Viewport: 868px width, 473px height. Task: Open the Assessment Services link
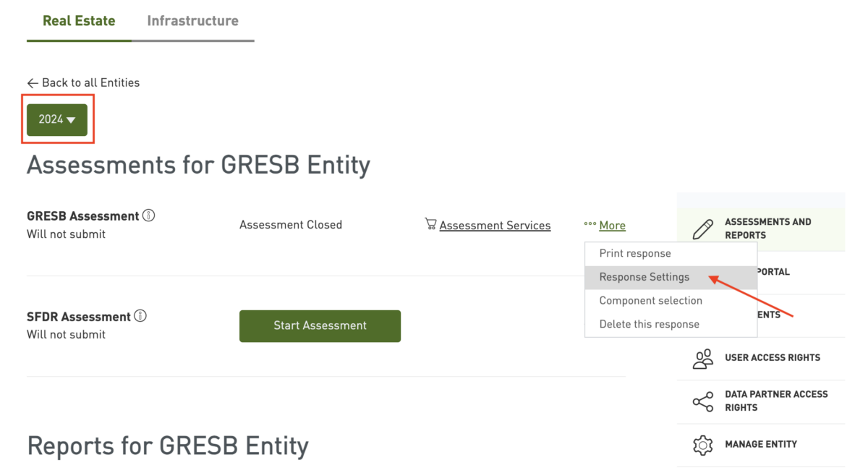[495, 226]
